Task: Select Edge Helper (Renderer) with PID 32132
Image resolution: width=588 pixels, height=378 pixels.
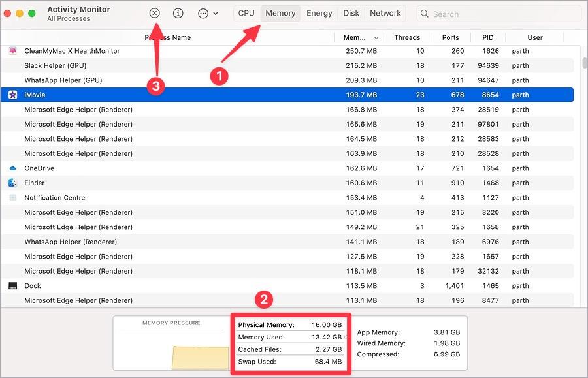Action: click(x=287, y=271)
